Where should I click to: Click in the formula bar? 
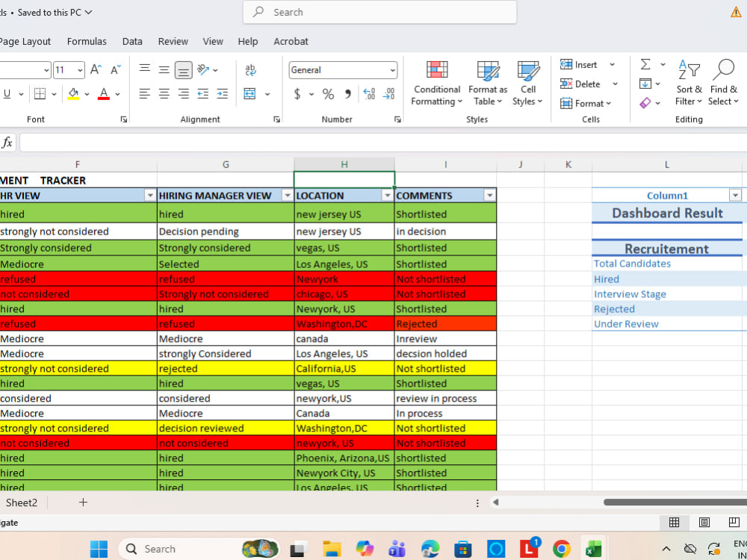[x=383, y=143]
